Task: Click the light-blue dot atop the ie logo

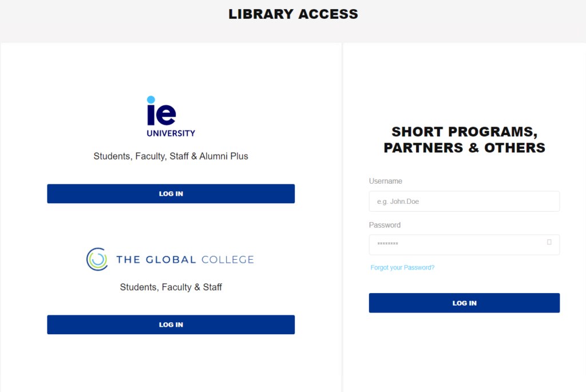Action: click(x=151, y=100)
